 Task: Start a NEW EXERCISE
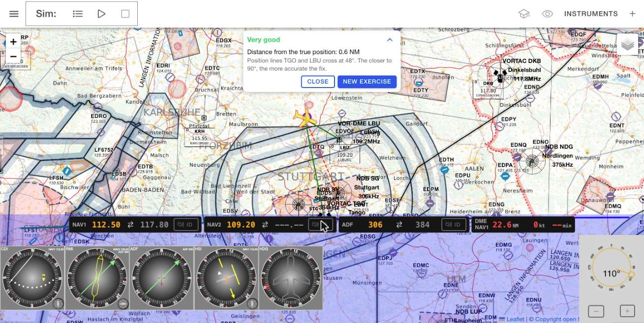[x=367, y=82]
